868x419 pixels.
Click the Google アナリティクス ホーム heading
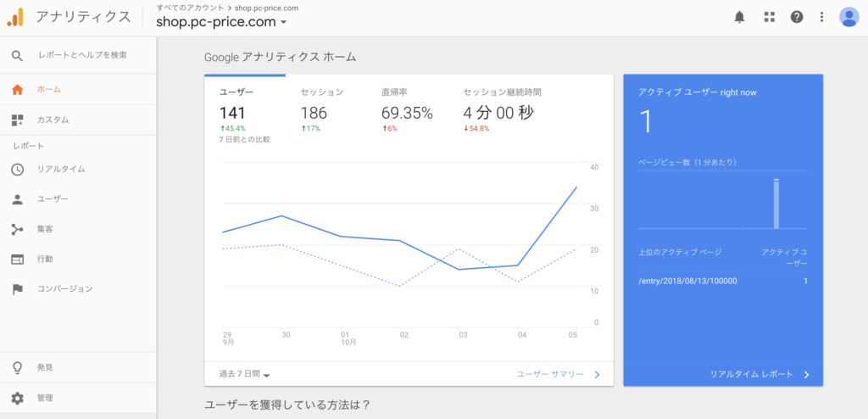point(280,57)
